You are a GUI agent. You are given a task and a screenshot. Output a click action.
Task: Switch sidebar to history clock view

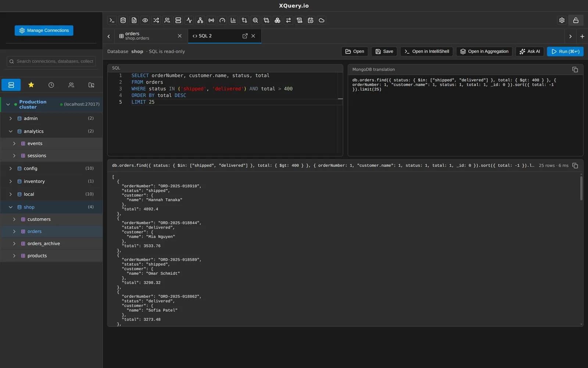tap(51, 85)
